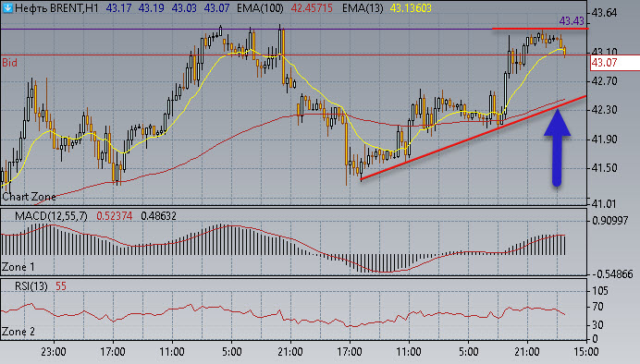Click the 42.70 price axis label
The image size is (640, 364).
pyautogui.click(x=605, y=81)
